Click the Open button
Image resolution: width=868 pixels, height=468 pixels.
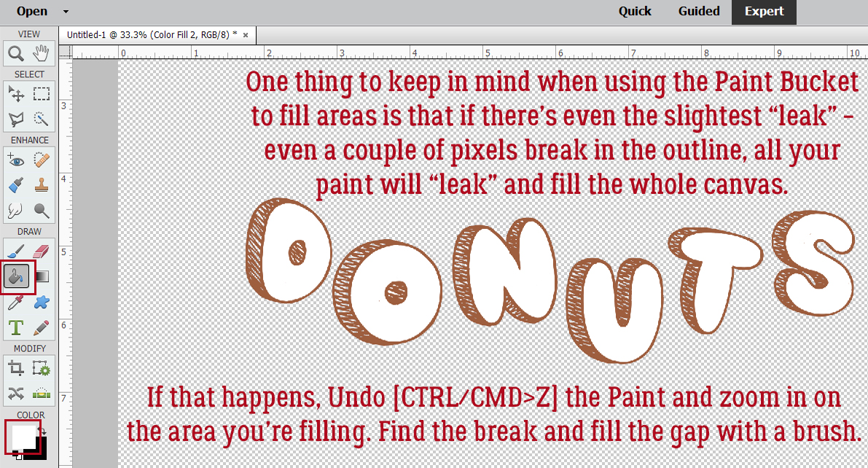click(32, 11)
